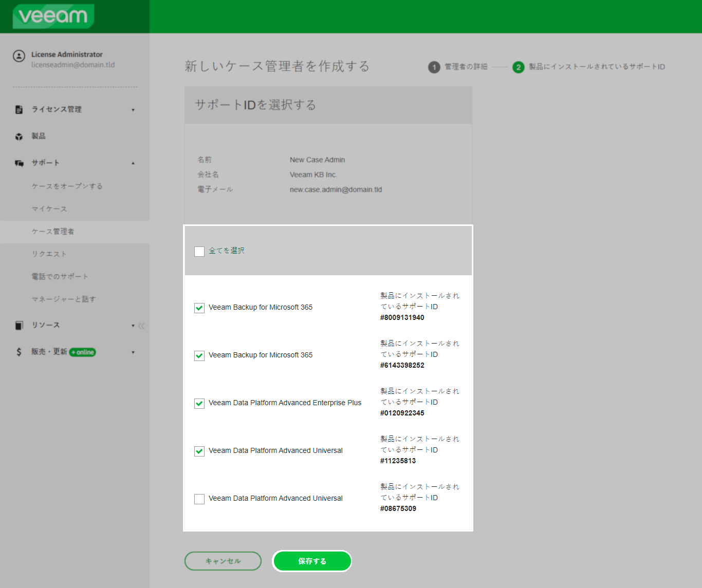Select support ID #6143398252
Viewport: 702px width, 588px height.
[402, 365]
